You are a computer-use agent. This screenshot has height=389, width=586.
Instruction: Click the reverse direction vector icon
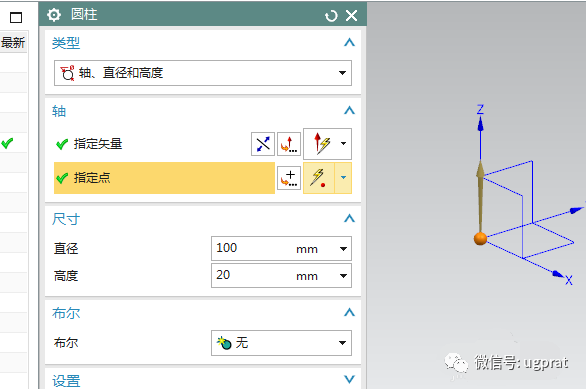click(263, 144)
